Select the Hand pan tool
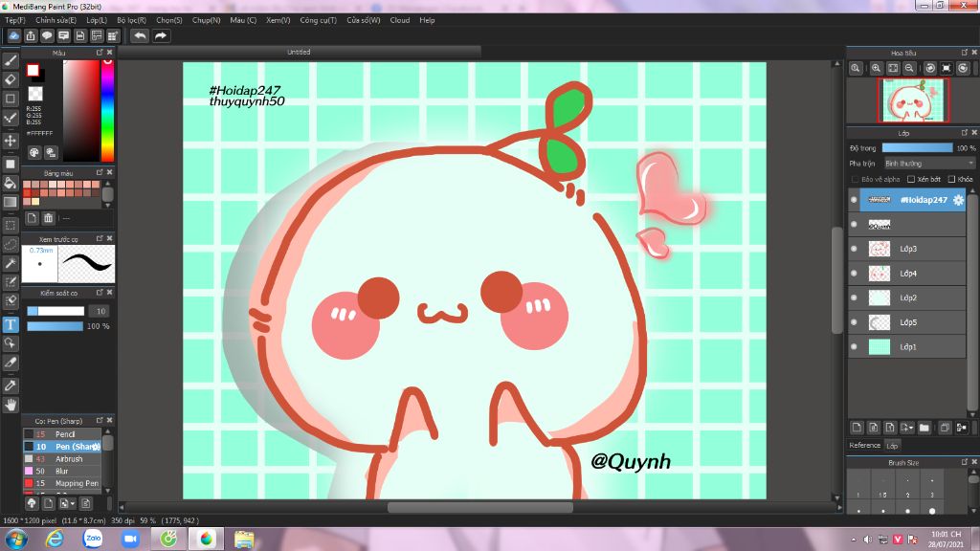Screen dimensions: 980x551 (x=10, y=405)
